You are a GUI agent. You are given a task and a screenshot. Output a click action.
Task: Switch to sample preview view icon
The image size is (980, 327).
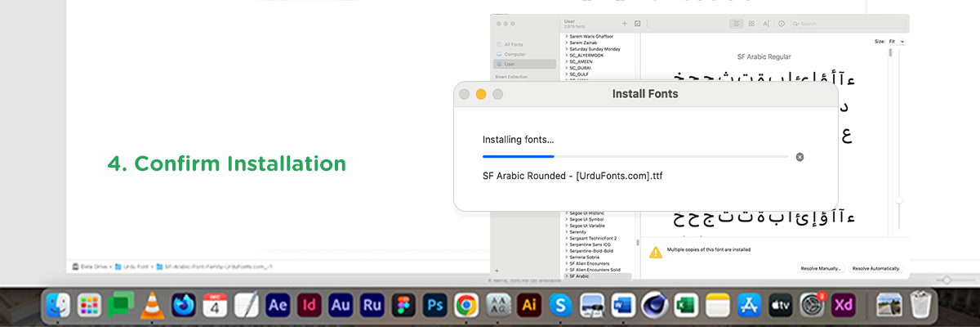[736, 24]
